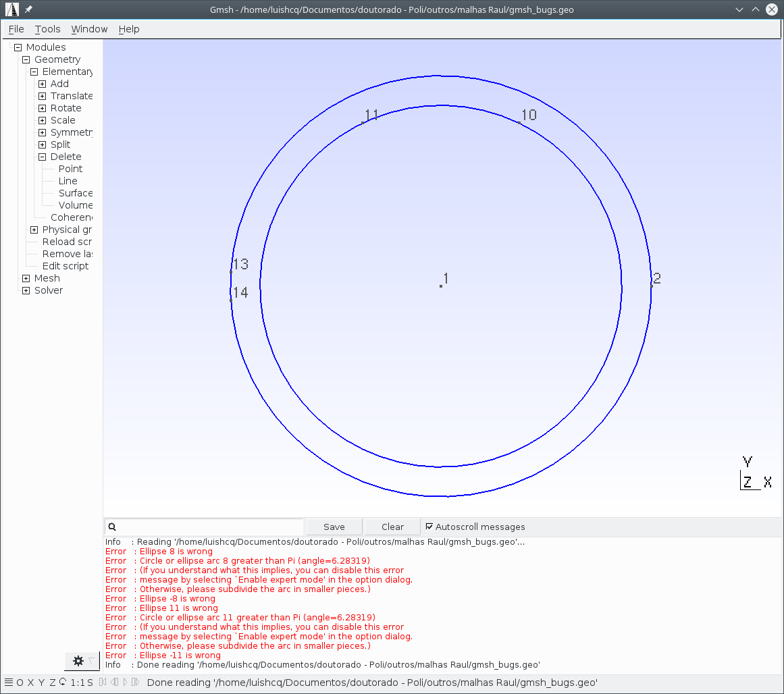Click the step-backward playback icon
This screenshot has height=694, width=784.
tap(115, 682)
